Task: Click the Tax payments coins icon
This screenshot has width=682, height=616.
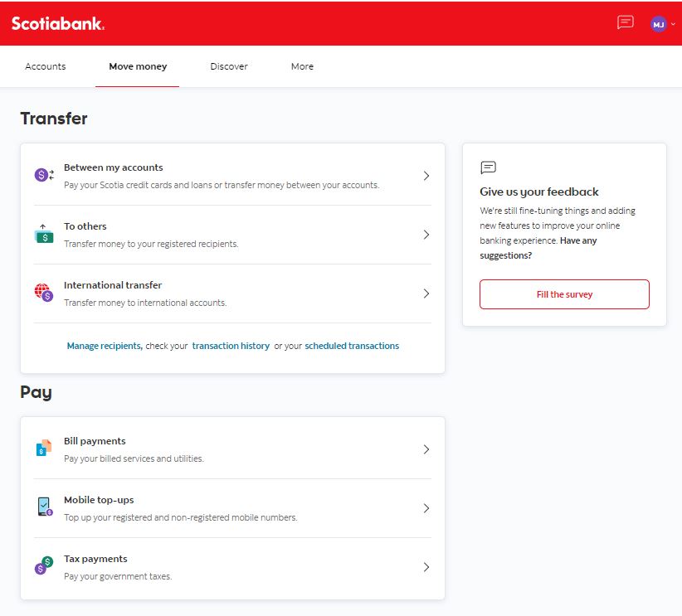Action: pos(44,565)
